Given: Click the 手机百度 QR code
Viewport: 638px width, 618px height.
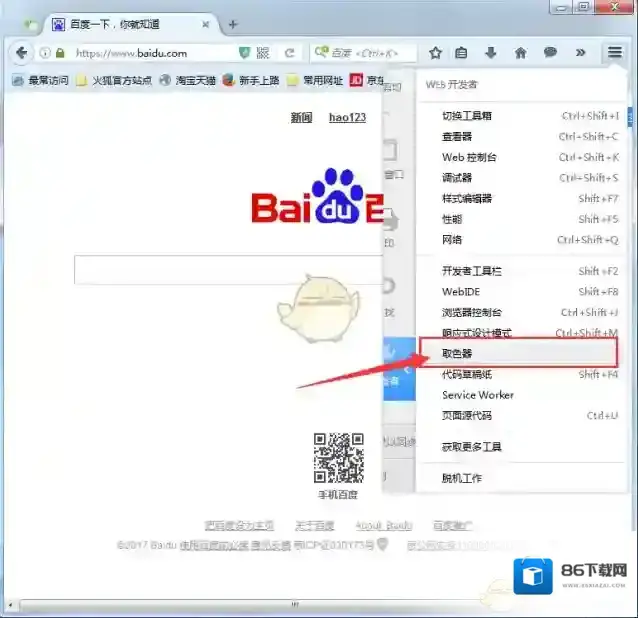Looking at the screenshot, I should coord(339,458).
